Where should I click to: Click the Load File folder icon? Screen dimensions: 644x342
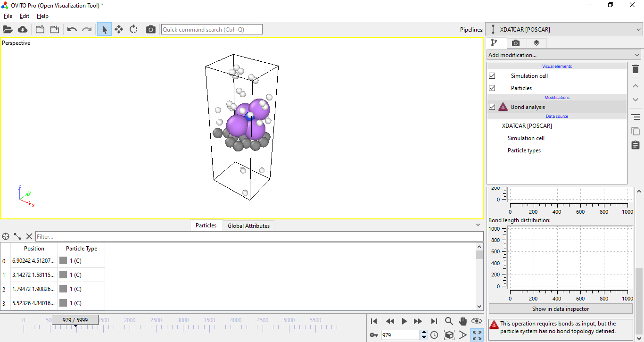(8, 29)
